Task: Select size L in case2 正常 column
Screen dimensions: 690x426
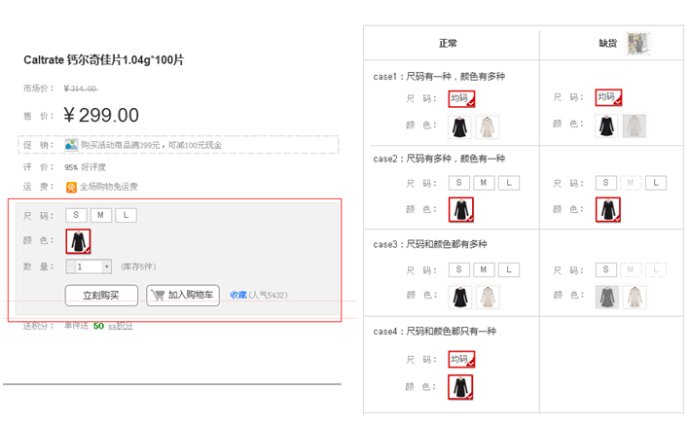Action: click(509, 183)
